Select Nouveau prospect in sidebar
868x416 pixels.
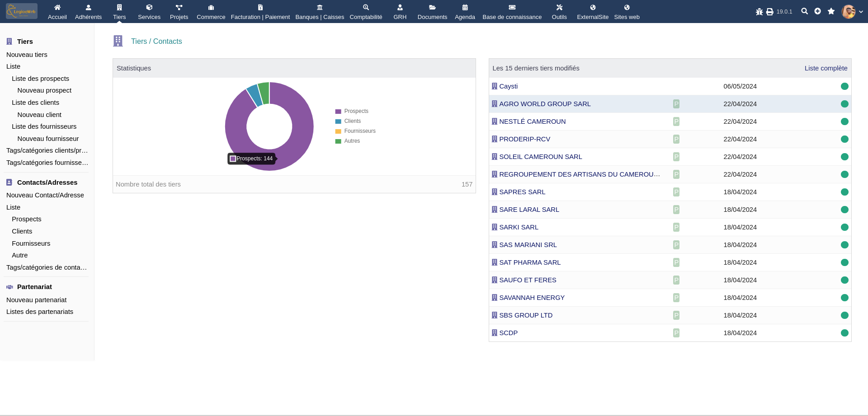click(44, 90)
